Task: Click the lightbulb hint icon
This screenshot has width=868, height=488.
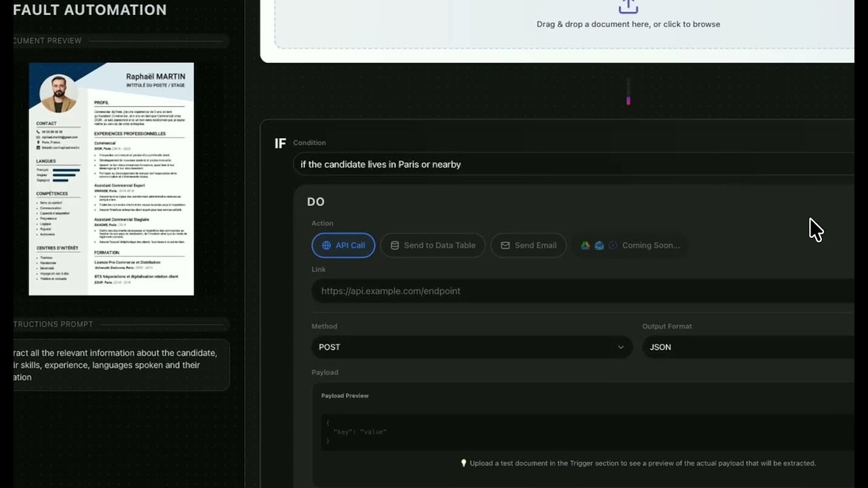Action: (464, 464)
